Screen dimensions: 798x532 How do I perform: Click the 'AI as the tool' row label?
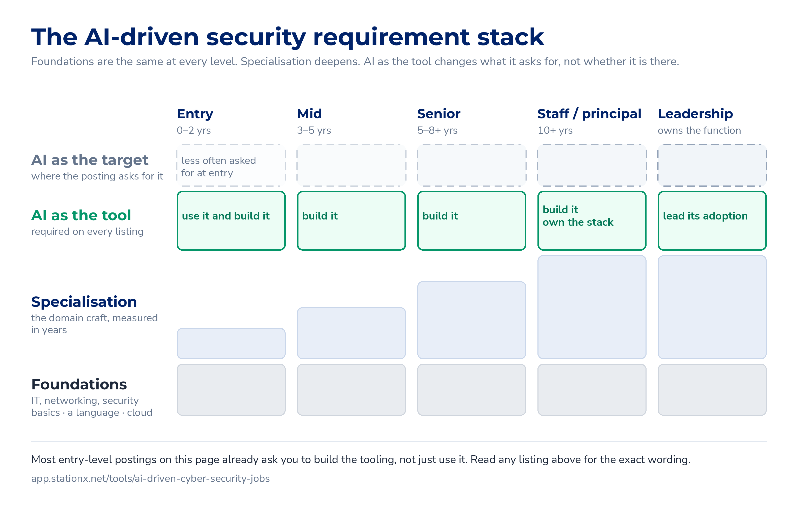point(81,215)
